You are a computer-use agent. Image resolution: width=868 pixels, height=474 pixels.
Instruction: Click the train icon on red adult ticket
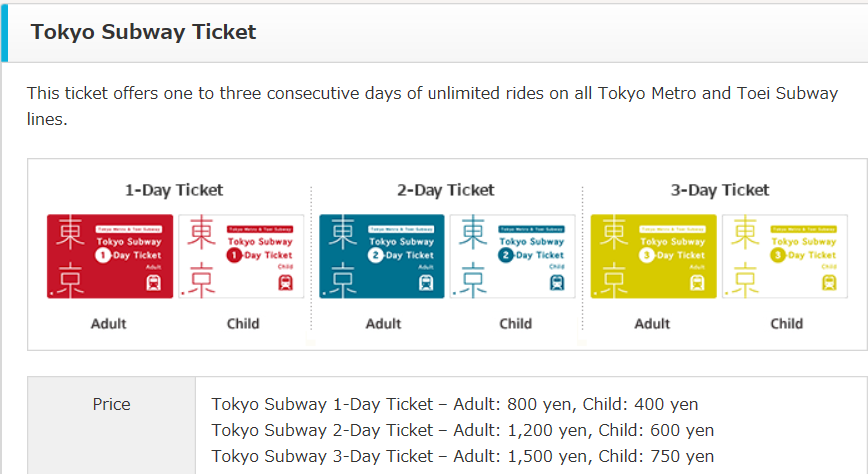click(154, 283)
